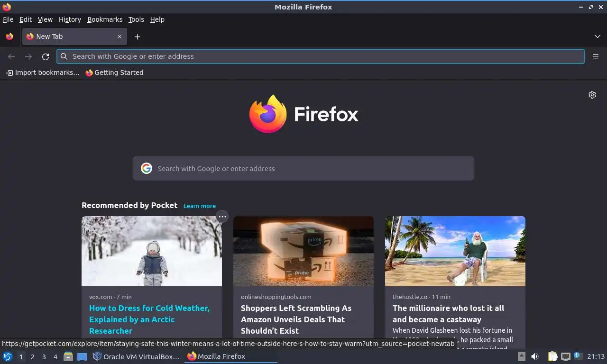Click the magnifier icon in address bar
This screenshot has width=607, height=364.
point(64,56)
